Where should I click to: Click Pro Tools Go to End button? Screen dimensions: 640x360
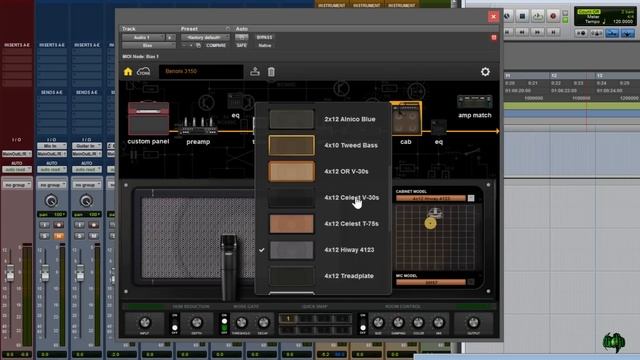pos(553,32)
